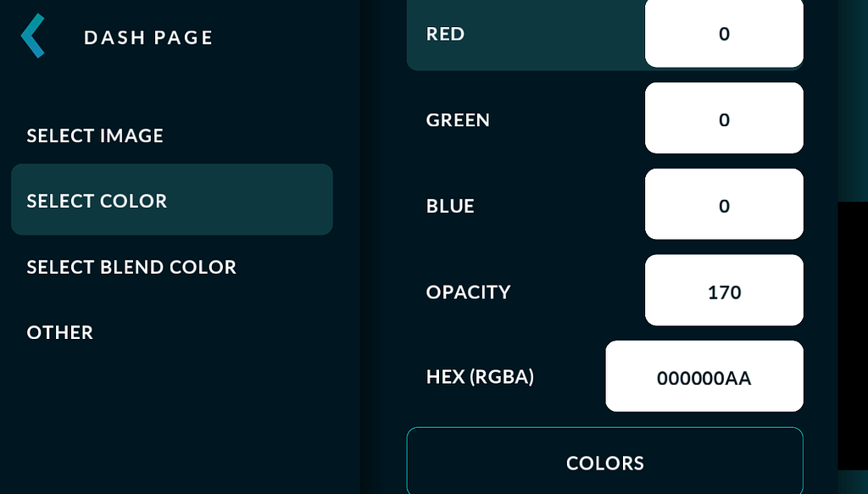Click the BLUE label text
This screenshot has height=494, width=868.
pyautogui.click(x=450, y=205)
